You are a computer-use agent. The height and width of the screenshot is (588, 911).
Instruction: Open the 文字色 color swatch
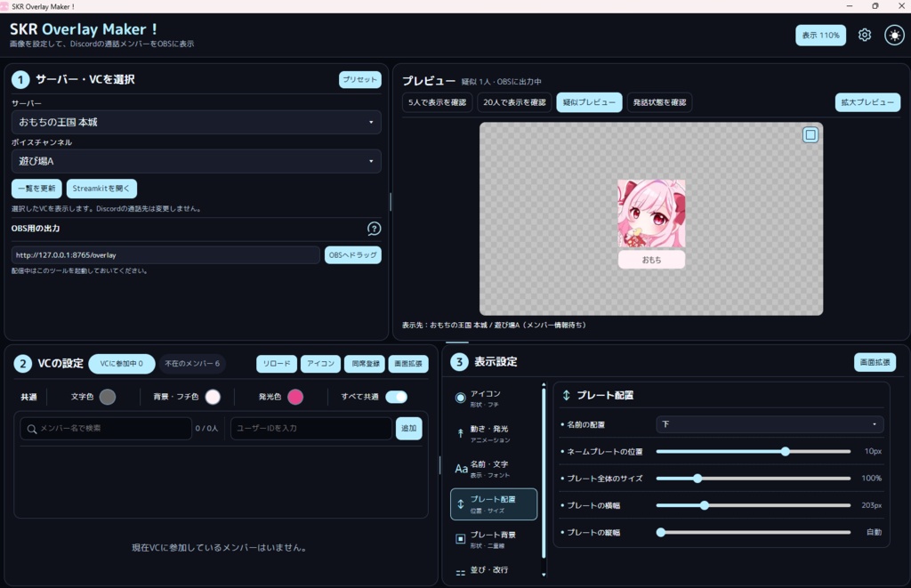(x=108, y=397)
